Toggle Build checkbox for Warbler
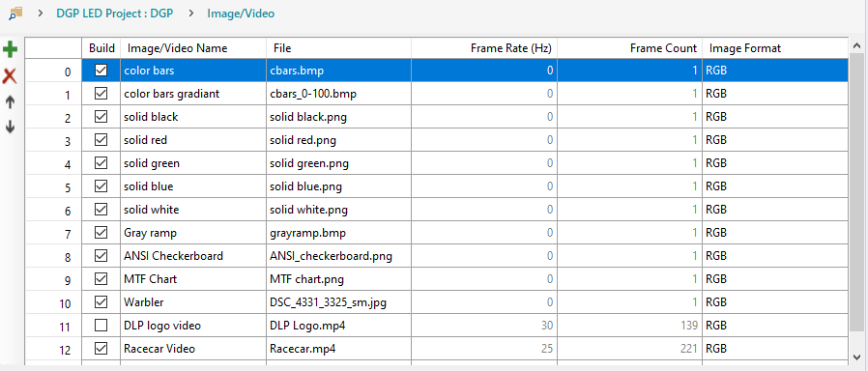Image resolution: width=868 pixels, height=371 pixels. [101, 302]
